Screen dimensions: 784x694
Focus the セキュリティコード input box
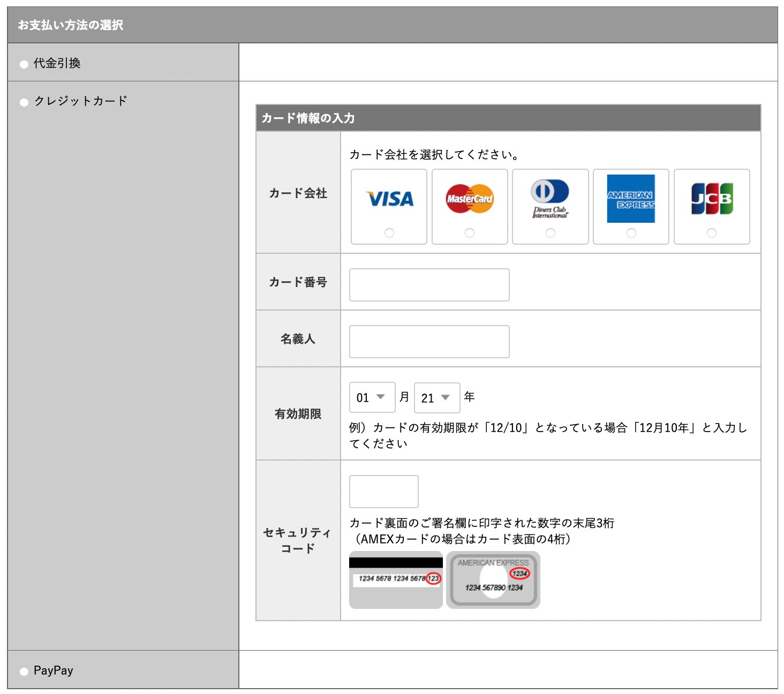pos(383,492)
